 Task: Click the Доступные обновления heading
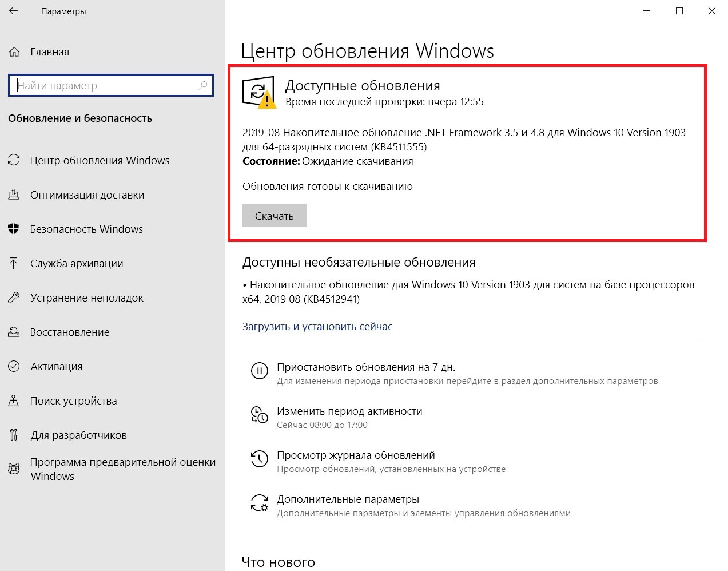click(x=363, y=86)
